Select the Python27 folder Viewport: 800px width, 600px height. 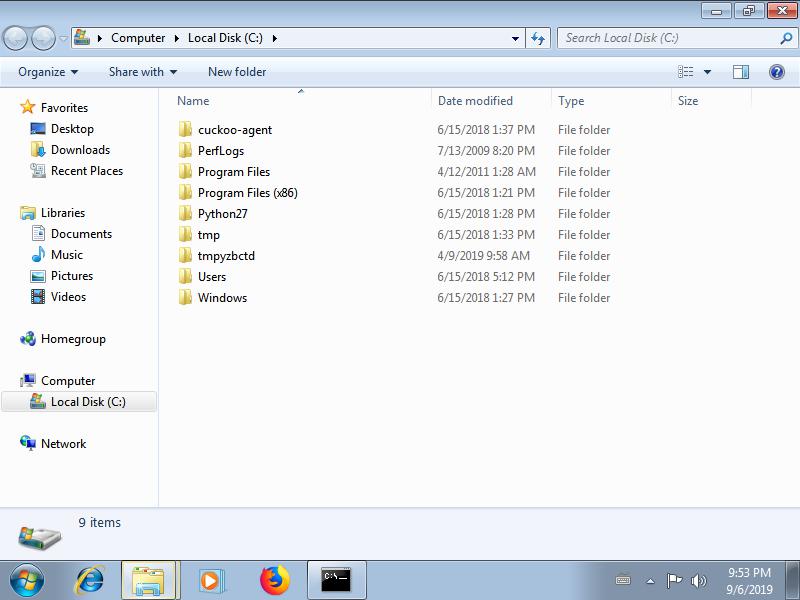pyautogui.click(x=222, y=214)
